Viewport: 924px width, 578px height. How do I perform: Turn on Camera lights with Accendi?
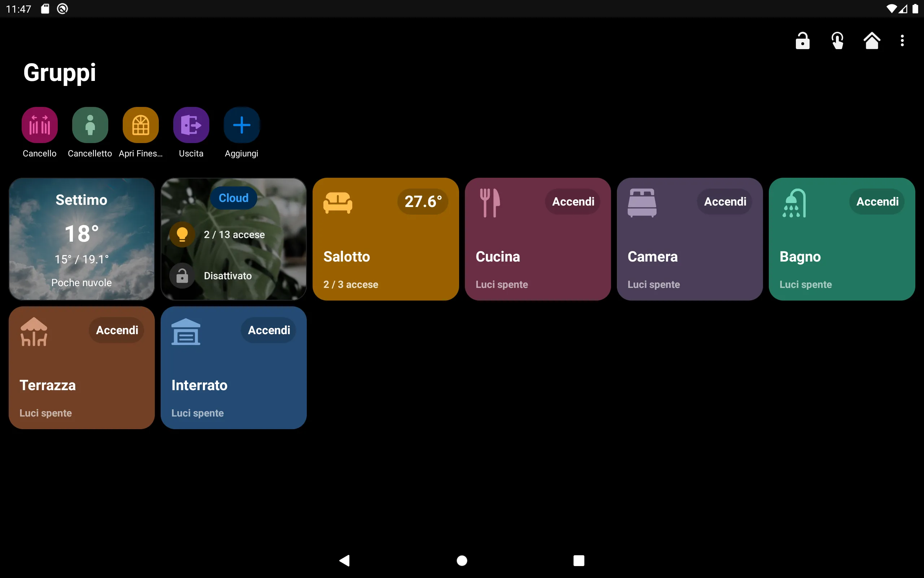(x=725, y=202)
